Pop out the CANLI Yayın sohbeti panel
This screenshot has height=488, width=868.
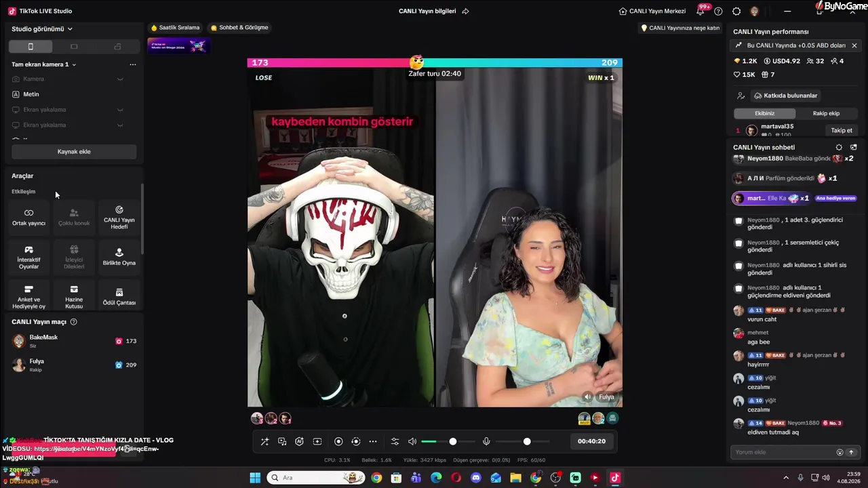pyautogui.click(x=853, y=147)
